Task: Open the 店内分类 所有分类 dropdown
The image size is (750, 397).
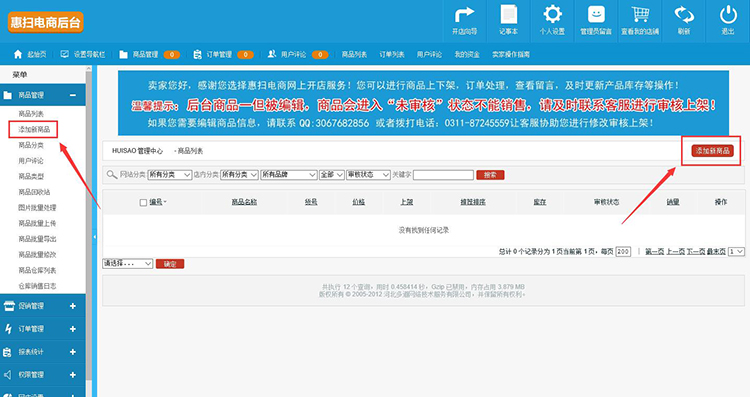Action: [x=240, y=175]
